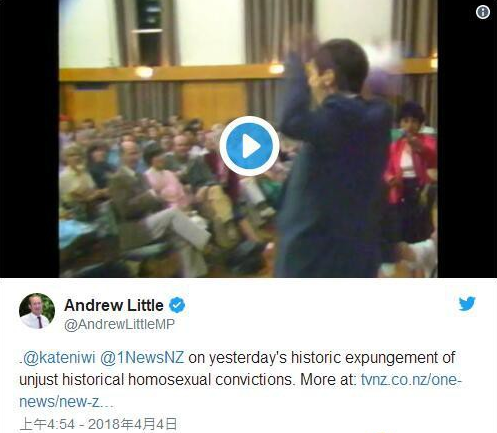
Task: Click the man in the dark suit
Action: pyautogui.click(x=332, y=158)
